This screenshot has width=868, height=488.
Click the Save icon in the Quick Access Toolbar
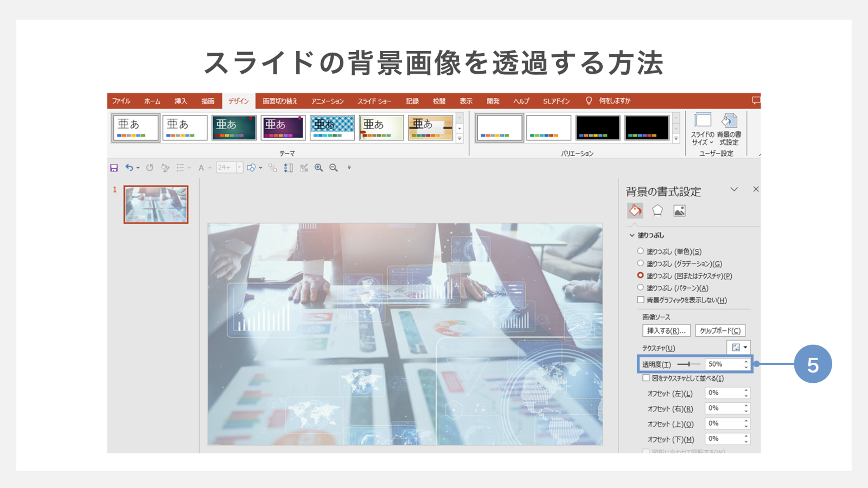[114, 167]
